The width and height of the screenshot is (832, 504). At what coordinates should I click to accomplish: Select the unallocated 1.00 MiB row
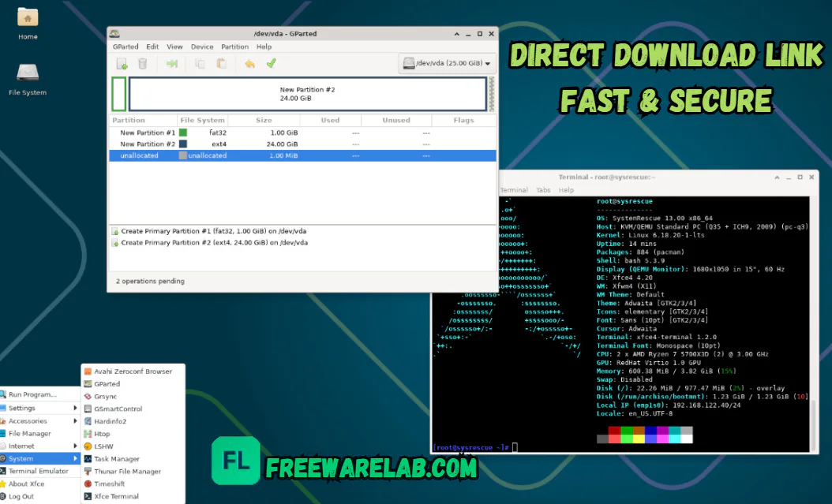coord(302,156)
